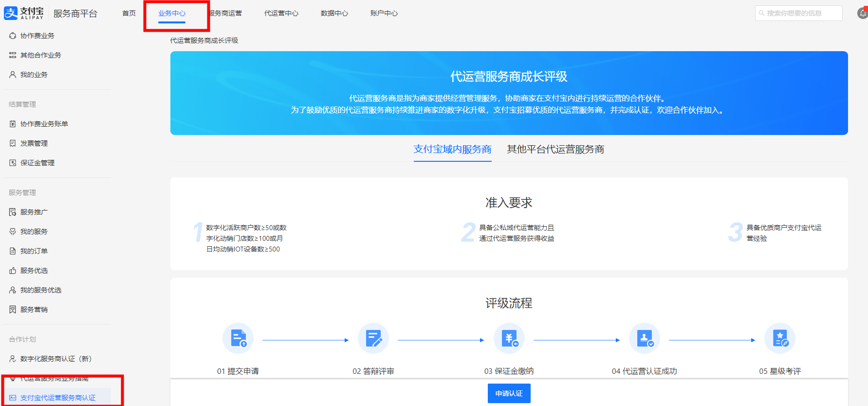868x406 pixels.
Task: Click icon beside 我的服务
Action: 13,232
